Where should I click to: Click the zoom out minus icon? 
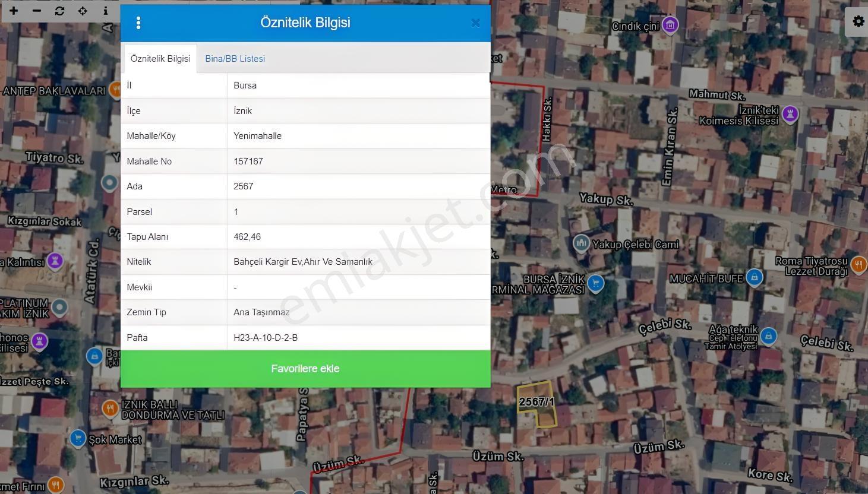(36, 11)
